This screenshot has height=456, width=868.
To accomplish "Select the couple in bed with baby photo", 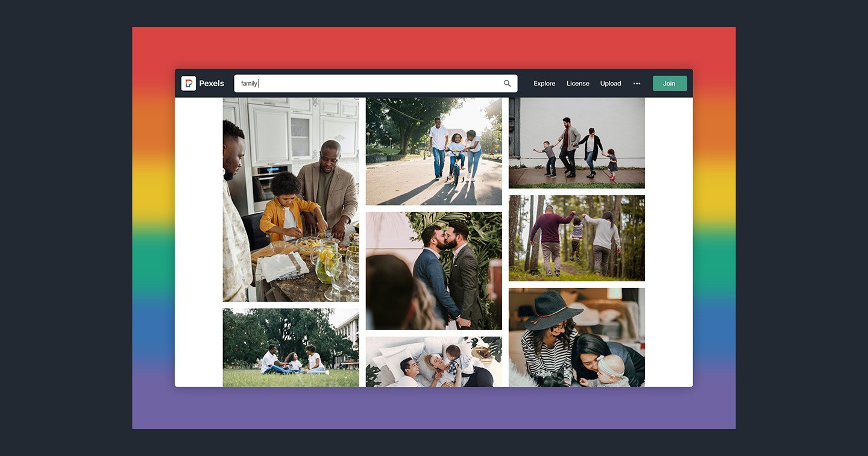I will pos(433,361).
